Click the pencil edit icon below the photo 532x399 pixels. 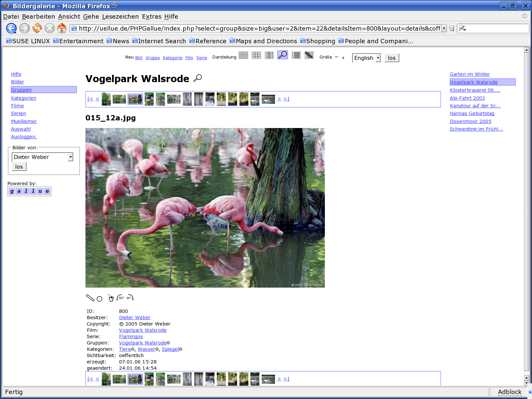90,298
